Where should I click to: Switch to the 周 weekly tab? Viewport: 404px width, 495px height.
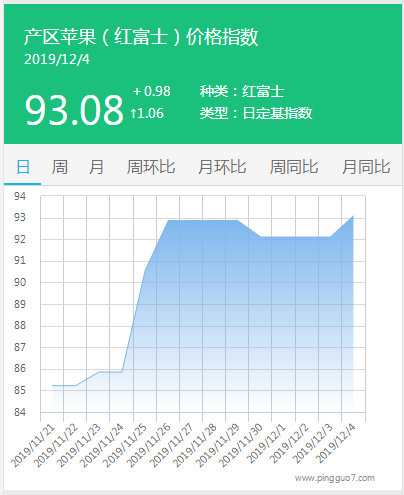[60, 167]
